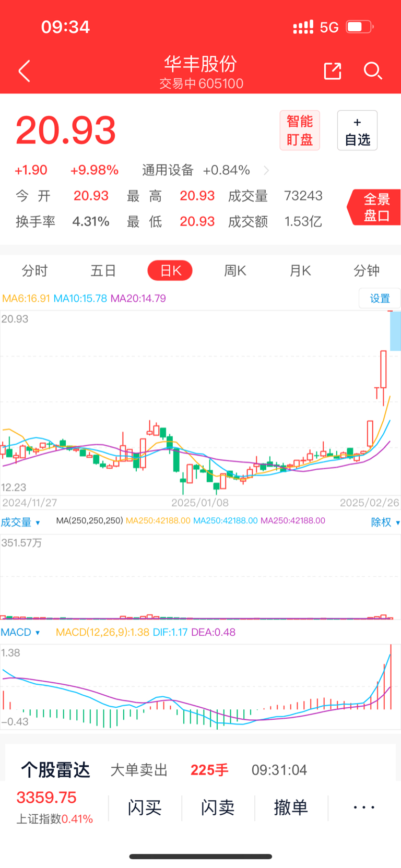Tap the battery status icon
The height and width of the screenshot is (868, 401).
tap(360, 27)
